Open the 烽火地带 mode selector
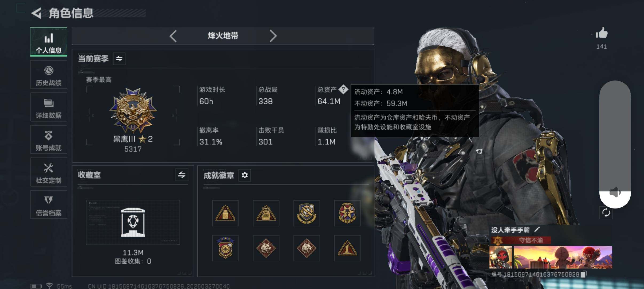Image resolution: width=644 pixels, height=289 pixels. [x=223, y=36]
